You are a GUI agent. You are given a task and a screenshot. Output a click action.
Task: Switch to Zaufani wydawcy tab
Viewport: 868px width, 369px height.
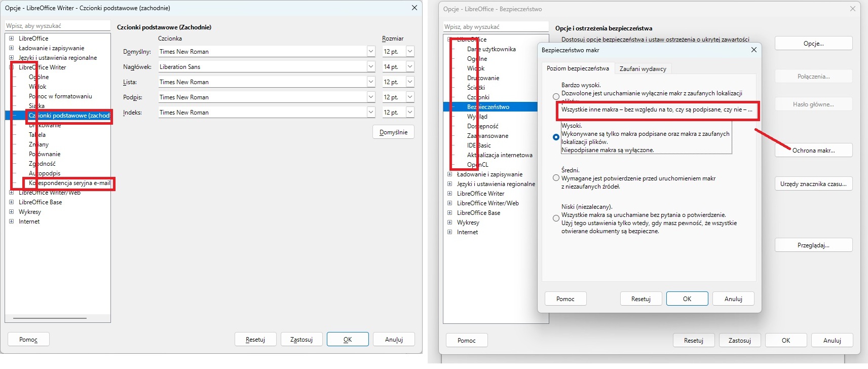(x=643, y=69)
